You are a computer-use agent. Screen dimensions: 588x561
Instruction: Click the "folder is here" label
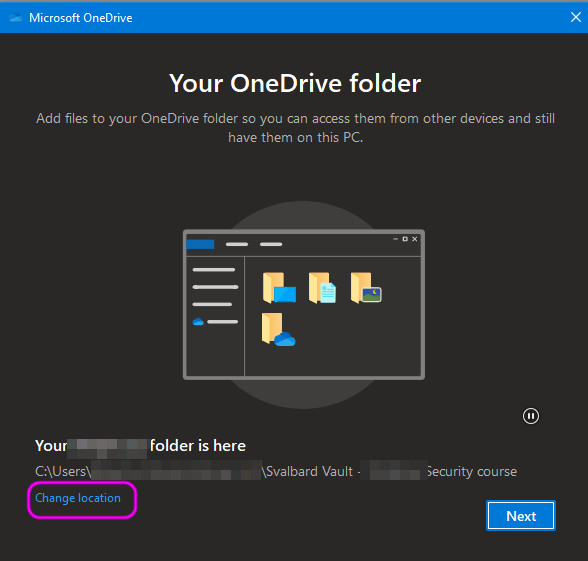click(198, 446)
